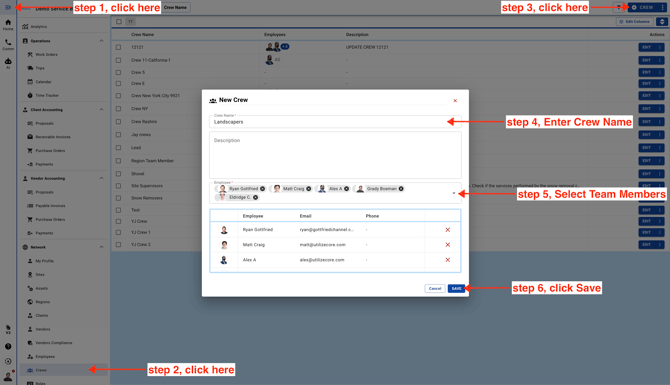Collapse the Vendor Accounting section

[101, 178]
